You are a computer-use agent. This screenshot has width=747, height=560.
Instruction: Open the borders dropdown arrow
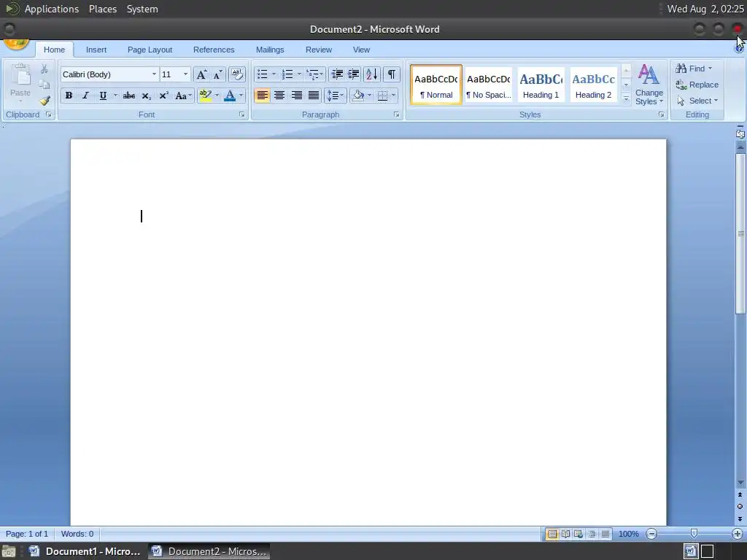[x=393, y=96]
